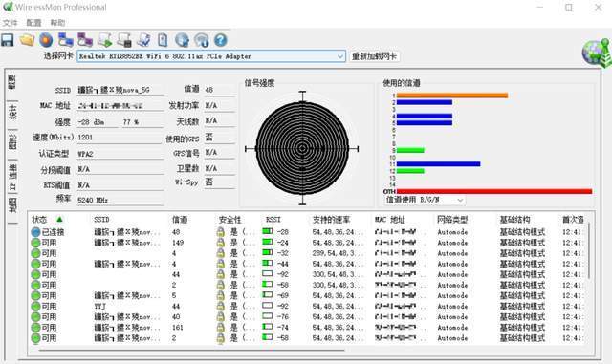Select the 已连接 network row
This screenshot has height=364, width=612.
click(x=308, y=232)
